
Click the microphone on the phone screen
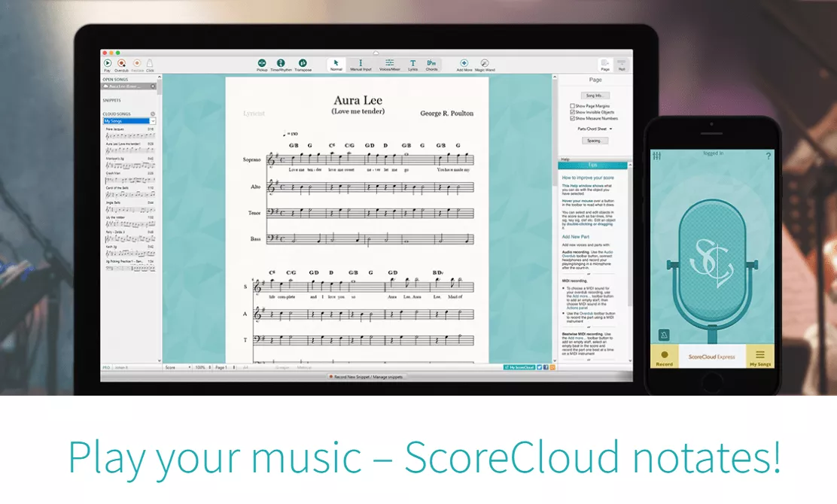pos(712,270)
